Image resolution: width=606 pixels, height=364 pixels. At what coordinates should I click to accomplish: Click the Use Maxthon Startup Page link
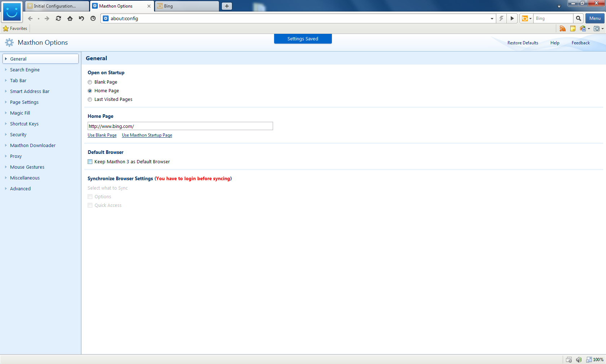[x=147, y=135]
